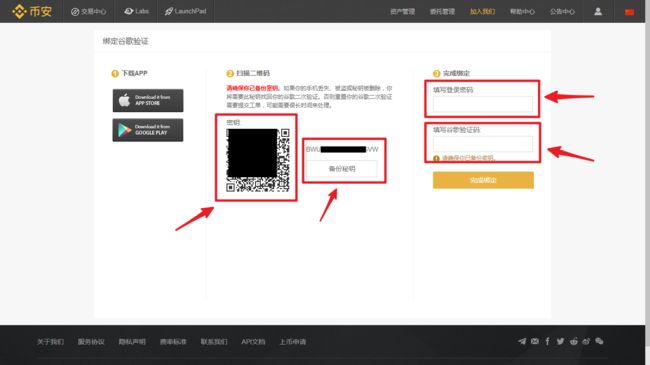Open the Binance 币安 logo home link
The height and width of the screenshot is (365, 650).
click(32, 11)
